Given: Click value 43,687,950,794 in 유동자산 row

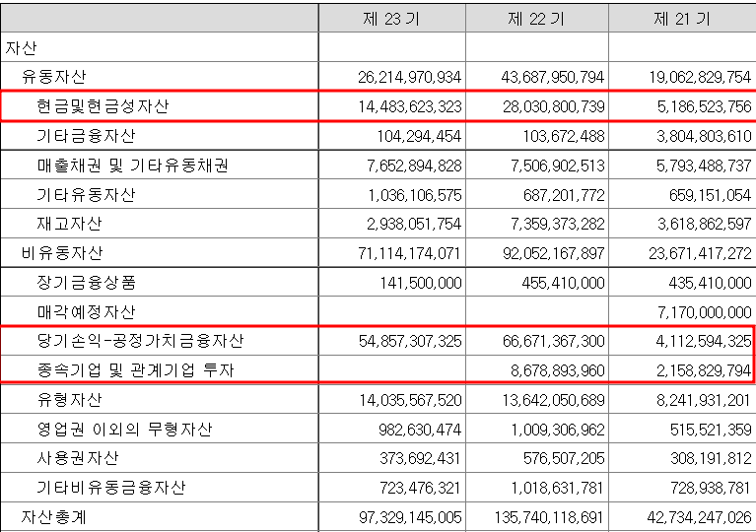Looking at the screenshot, I should tap(553, 77).
